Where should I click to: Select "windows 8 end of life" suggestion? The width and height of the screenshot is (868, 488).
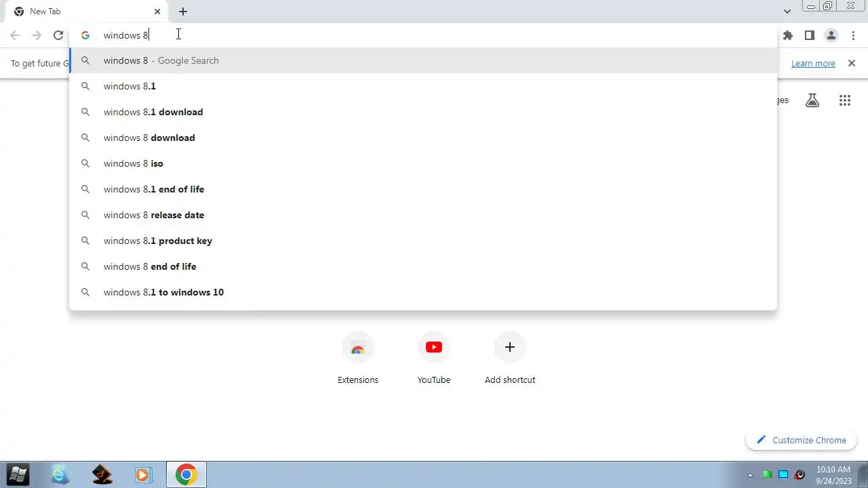point(423,266)
